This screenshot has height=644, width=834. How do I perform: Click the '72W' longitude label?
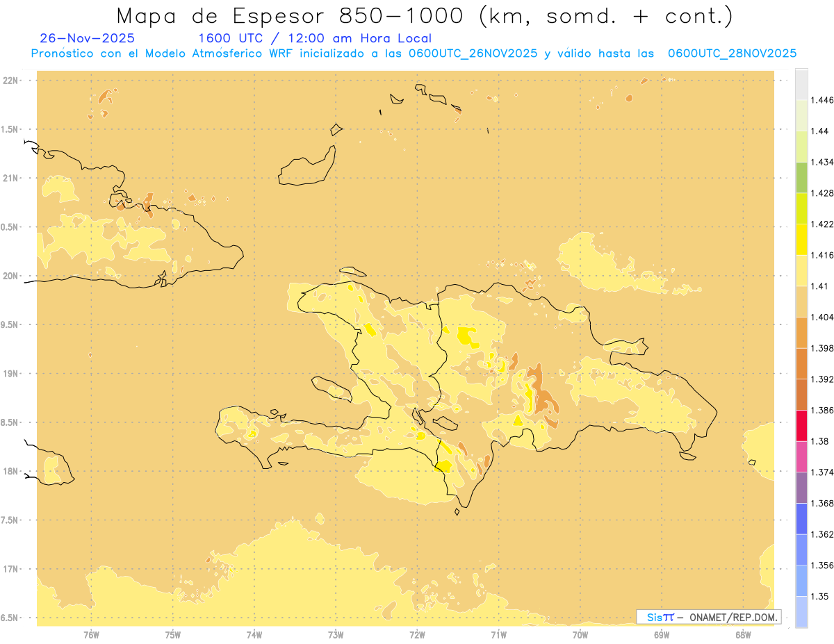point(417,635)
